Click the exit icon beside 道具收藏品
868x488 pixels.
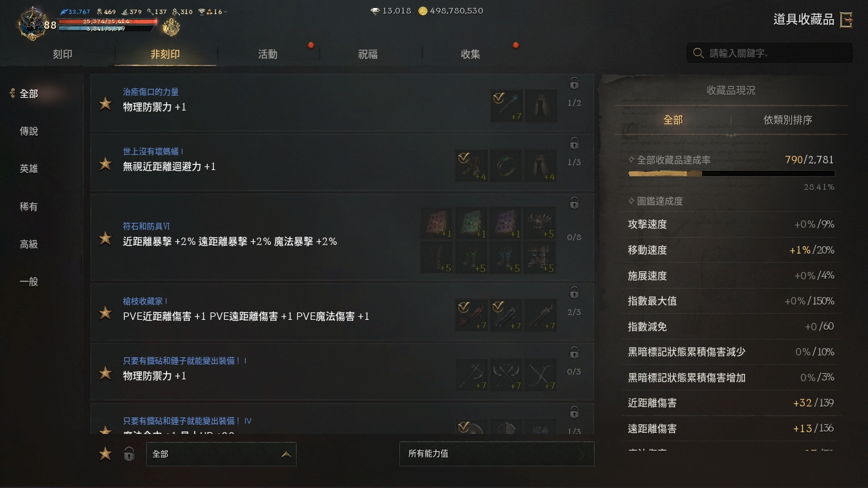point(846,20)
